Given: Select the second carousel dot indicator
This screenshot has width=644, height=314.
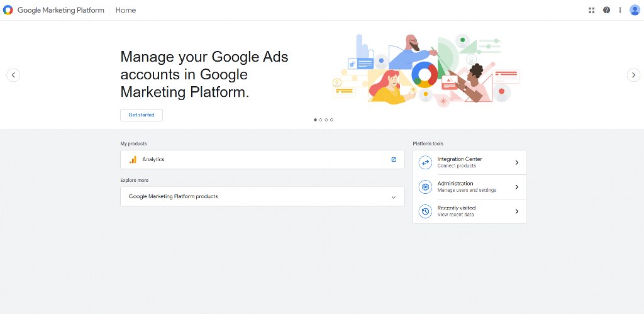Looking at the screenshot, I should coord(321,120).
